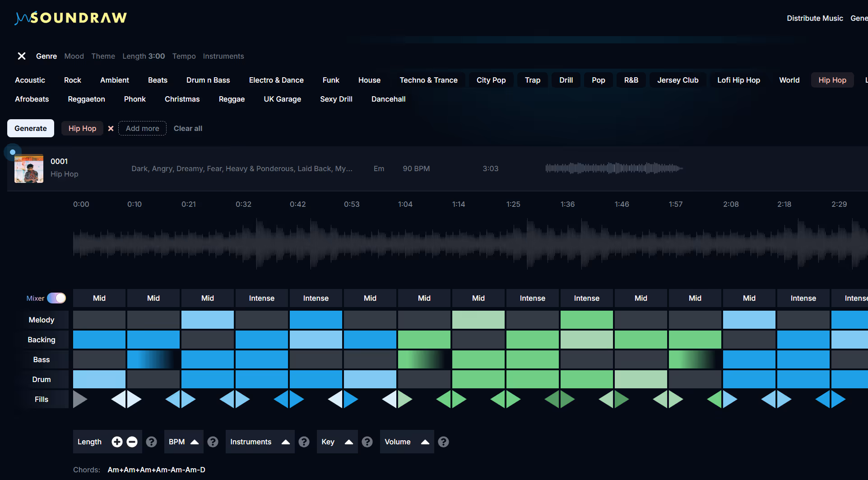The height and width of the screenshot is (480, 868).
Task: Click the first gray Fills arrow
Action: coord(80,399)
